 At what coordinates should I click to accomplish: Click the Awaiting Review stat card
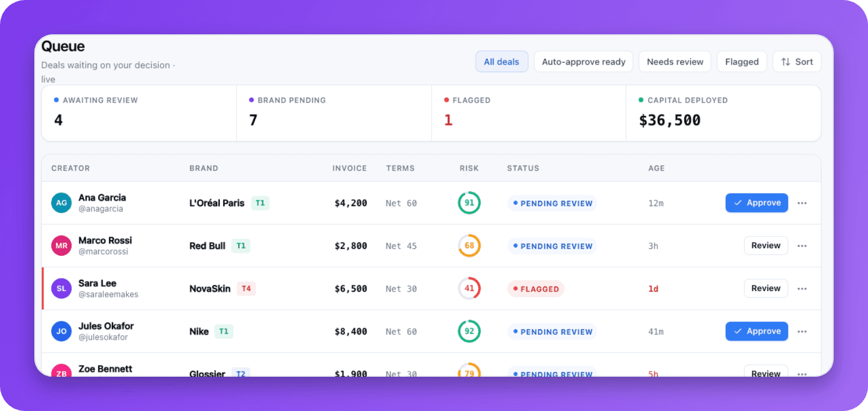[x=139, y=113]
